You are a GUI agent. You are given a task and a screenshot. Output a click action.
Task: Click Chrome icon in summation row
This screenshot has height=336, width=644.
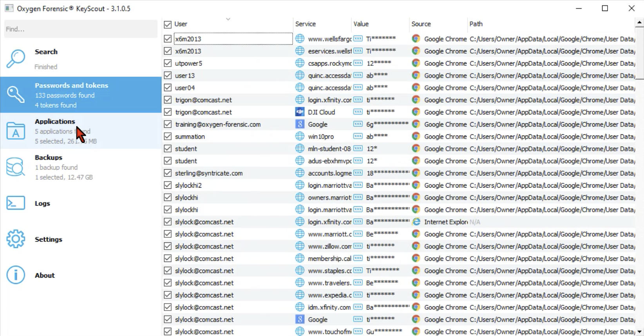(416, 136)
